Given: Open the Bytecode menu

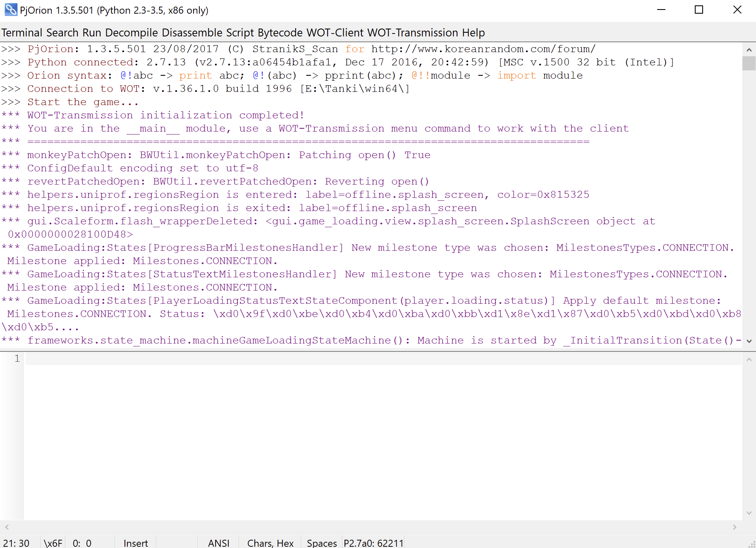Looking at the screenshot, I should pyautogui.click(x=280, y=33).
